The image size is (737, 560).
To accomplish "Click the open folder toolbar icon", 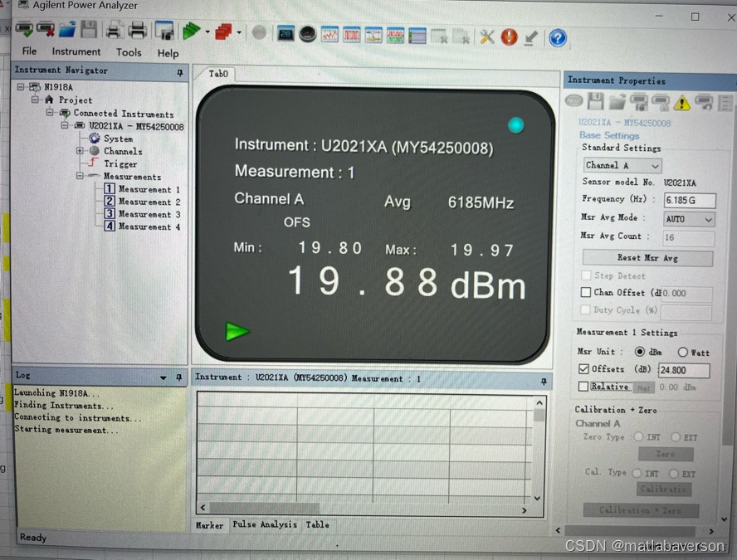I will coord(68,30).
